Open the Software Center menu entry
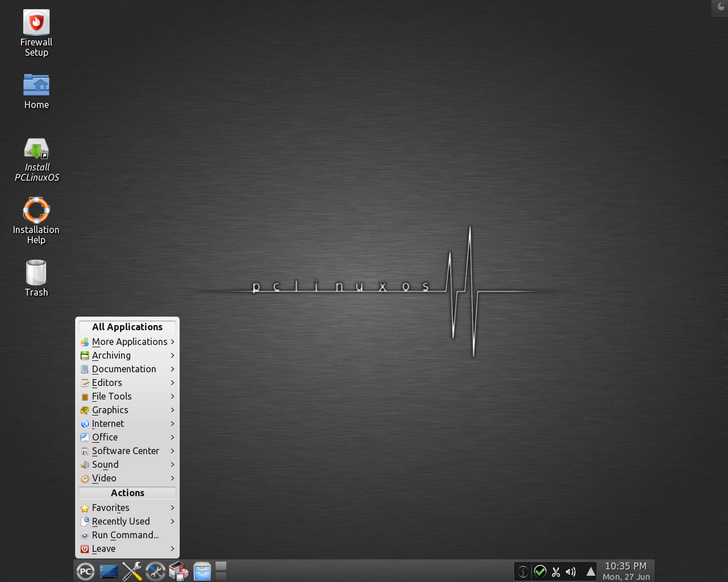The image size is (728, 582). [127, 451]
